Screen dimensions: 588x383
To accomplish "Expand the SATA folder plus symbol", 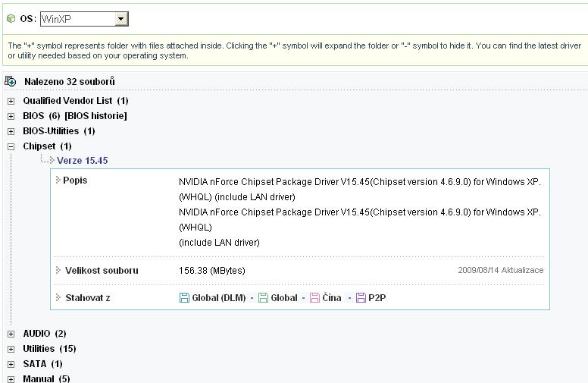I will pos(11,364).
